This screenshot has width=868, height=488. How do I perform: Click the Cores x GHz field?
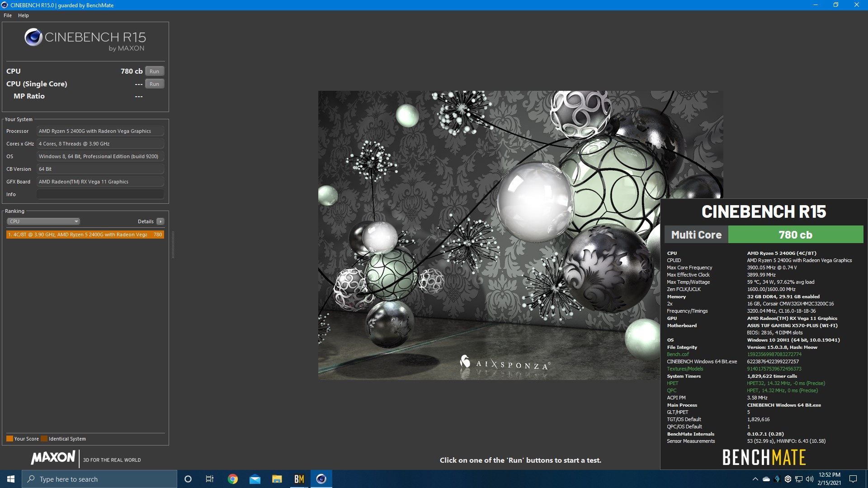(x=100, y=144)
